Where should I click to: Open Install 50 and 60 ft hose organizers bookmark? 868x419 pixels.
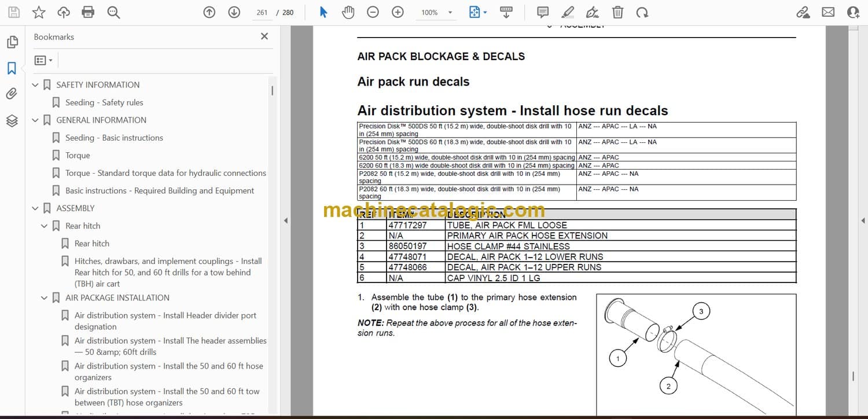point(169,372)
